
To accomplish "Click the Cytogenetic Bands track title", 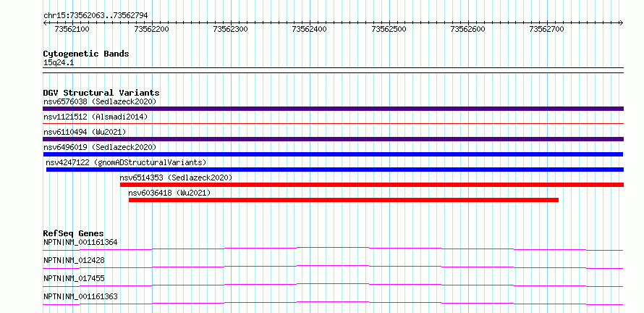I will [x=86, y=54].
